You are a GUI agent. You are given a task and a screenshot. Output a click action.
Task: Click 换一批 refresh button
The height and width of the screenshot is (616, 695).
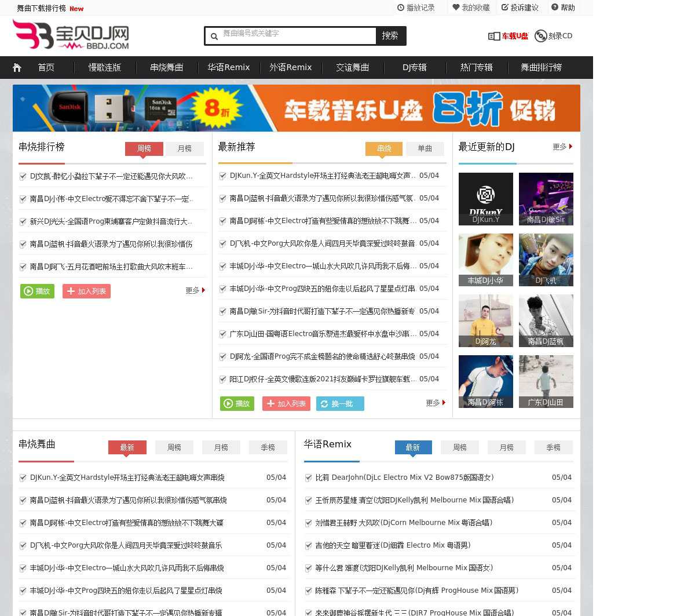tap(340, 404)
